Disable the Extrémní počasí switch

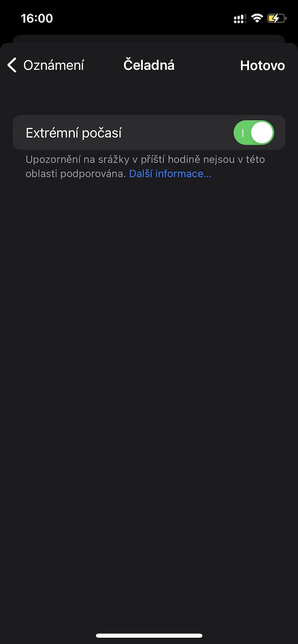coord(254,133)
